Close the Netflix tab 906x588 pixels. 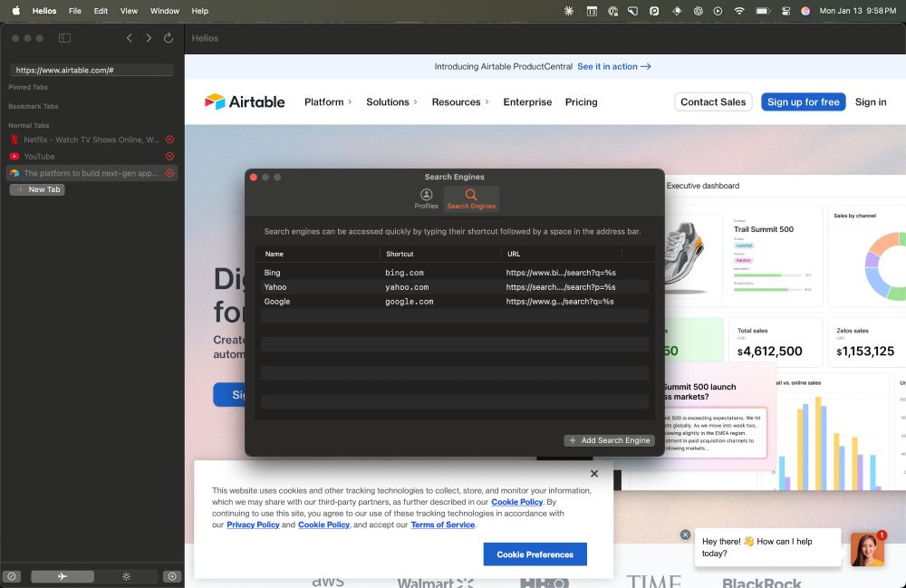(170, 140)
